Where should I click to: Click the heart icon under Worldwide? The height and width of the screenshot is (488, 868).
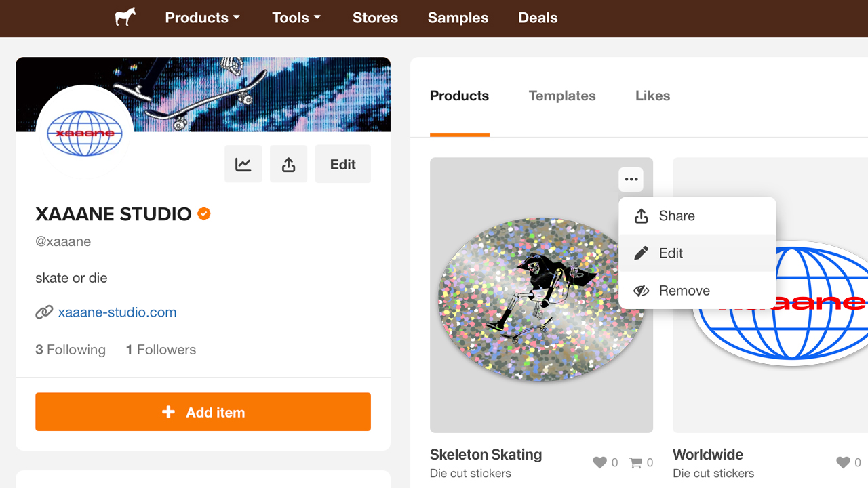click(x=843, y=462)
